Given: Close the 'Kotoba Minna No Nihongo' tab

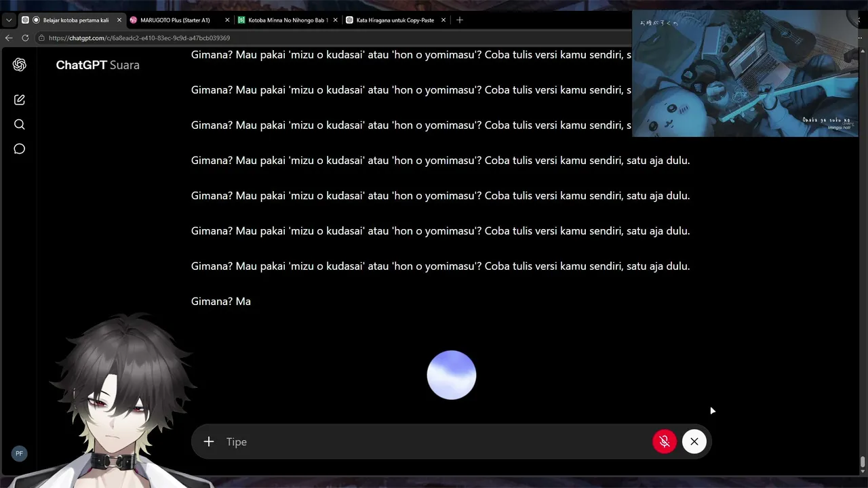Looking at the screenshot, I should coord(335,20).
